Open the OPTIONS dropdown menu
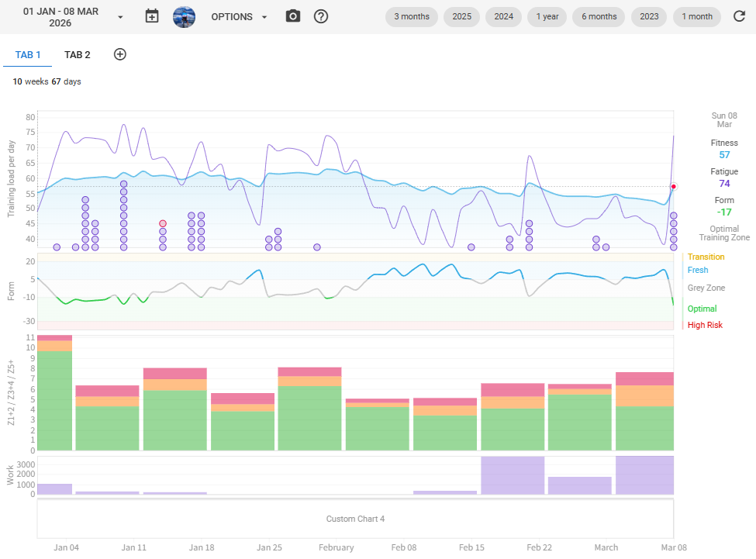Screen dimensions: 756x559 [x=240, y=17]
